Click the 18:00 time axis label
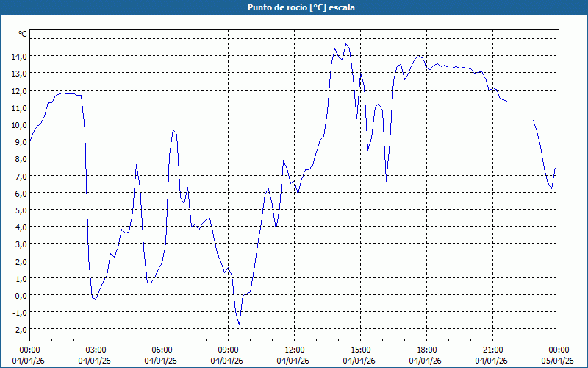This screenshot has height=368, width=588. coord(426,350)
